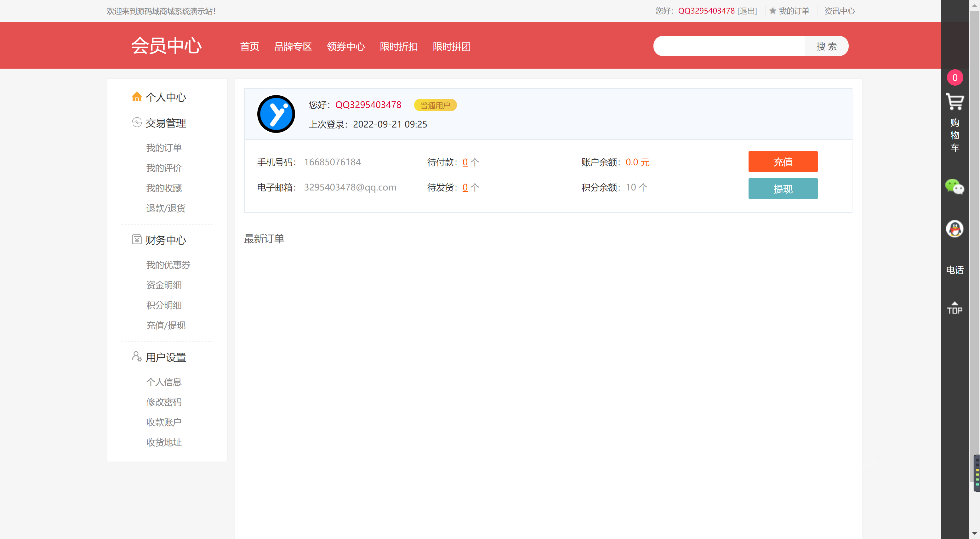Click the TOP back-to-top icon
Viewport: 980px width, 539px height.
[x=955, y=307]
